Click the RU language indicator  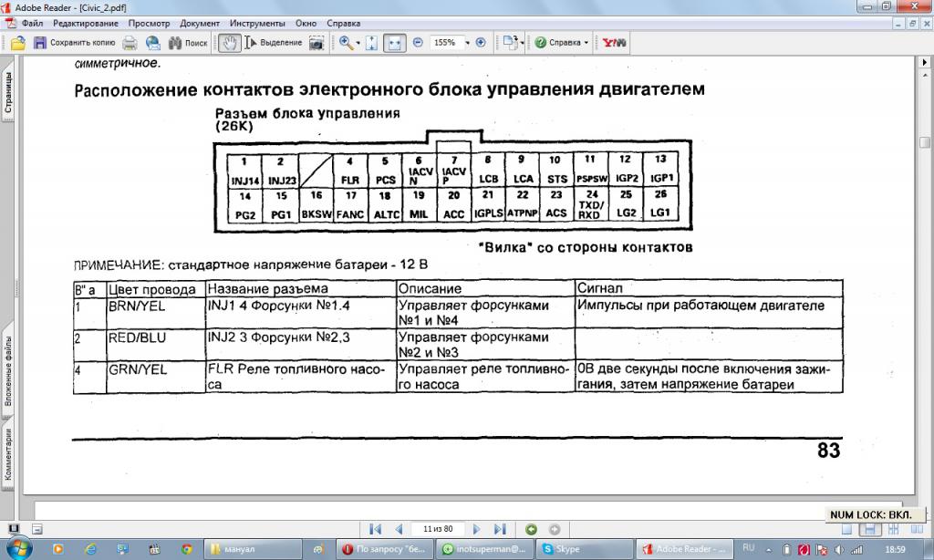tap(749, 548)
